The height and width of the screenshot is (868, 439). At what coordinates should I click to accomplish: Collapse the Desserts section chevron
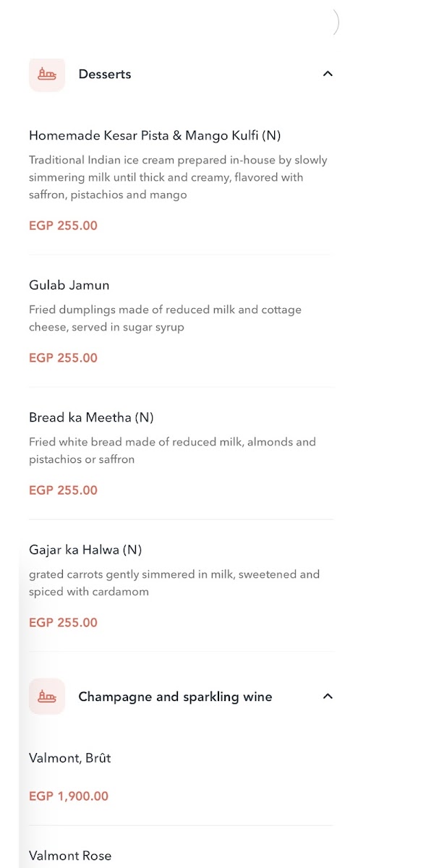pos(328,74)
